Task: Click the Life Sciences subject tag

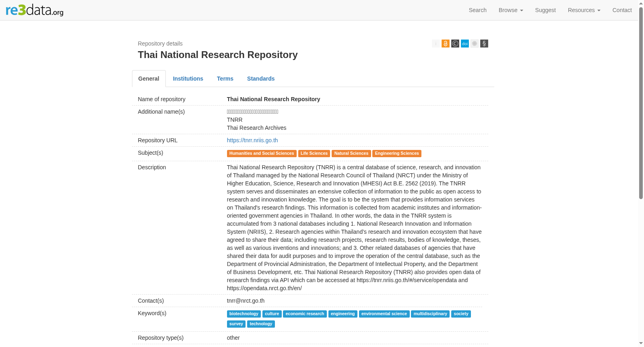Action: pyautogui.click(x=314, y=154)
